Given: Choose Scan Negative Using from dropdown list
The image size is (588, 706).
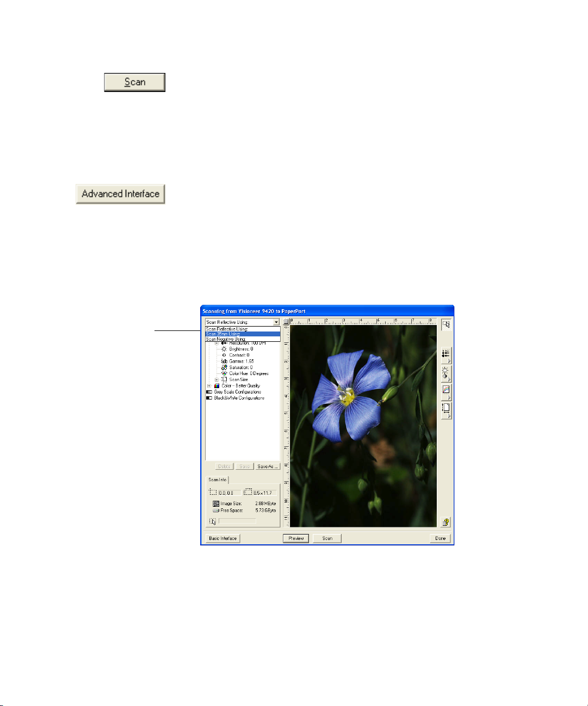Looking at the screenshot, I should point(243,339).
